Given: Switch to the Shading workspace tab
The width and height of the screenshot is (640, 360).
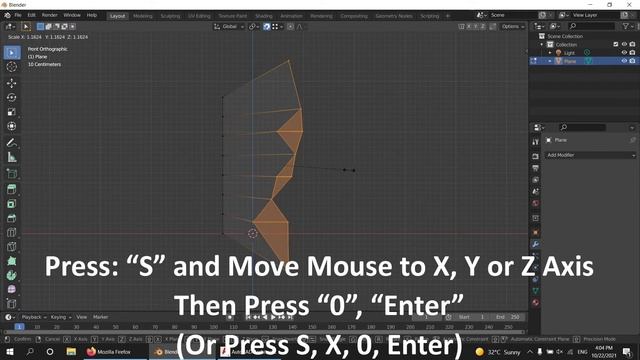Looking at the screenshot, I should 264,16.
